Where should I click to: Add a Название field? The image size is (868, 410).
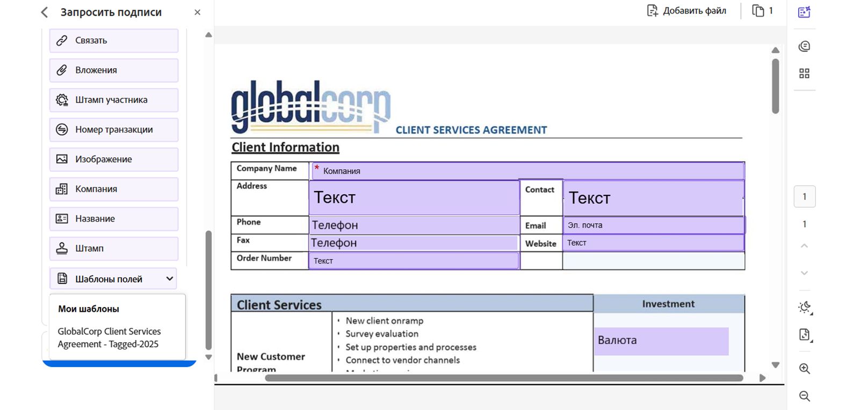pos(114,219)
